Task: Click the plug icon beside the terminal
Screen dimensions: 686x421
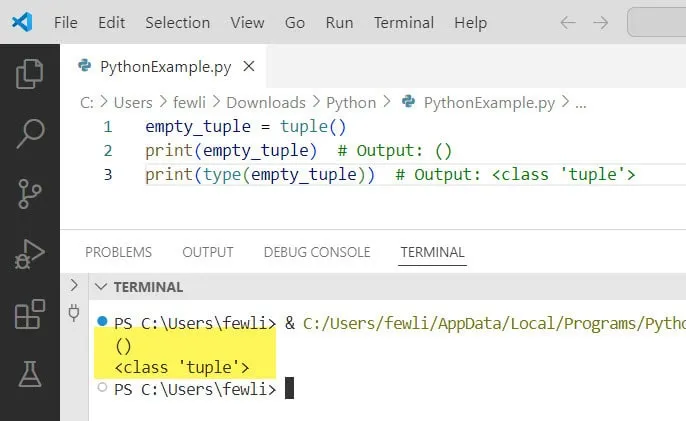Action: tap(73, 313)
